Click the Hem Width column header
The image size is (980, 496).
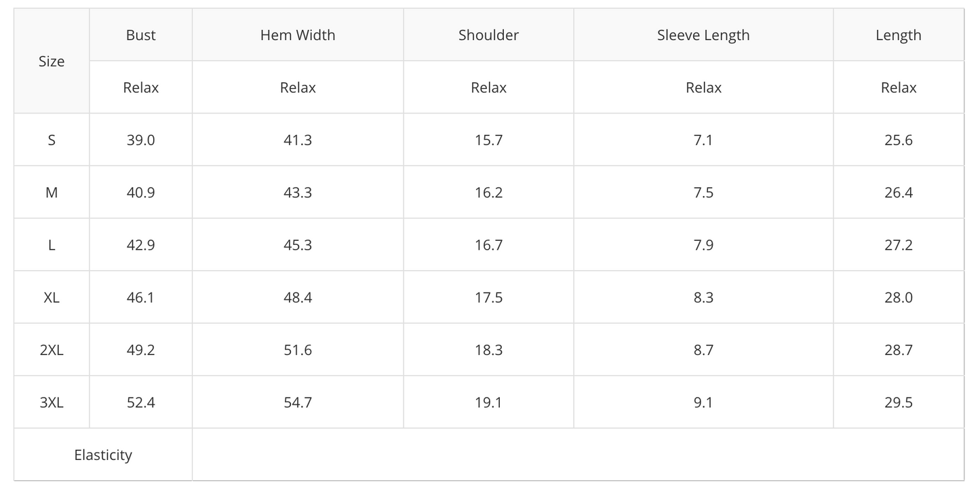pyautogui.click(x=298, y=35)
